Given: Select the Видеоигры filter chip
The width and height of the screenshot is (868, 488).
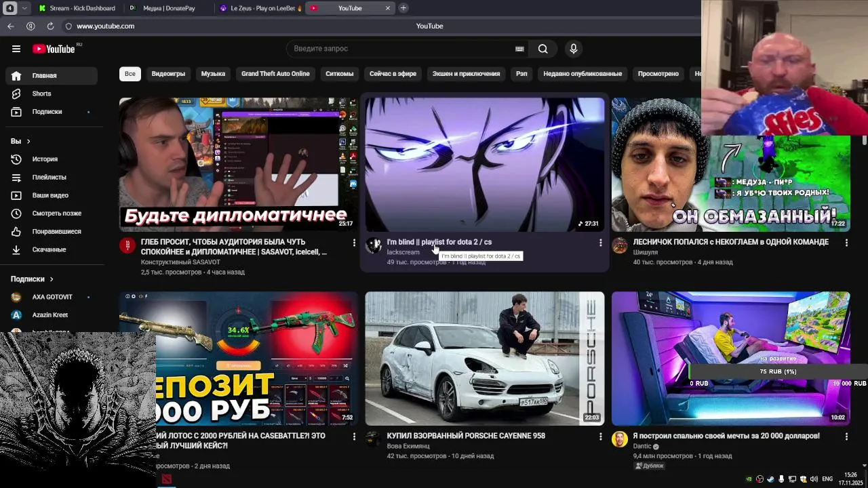Looking at the screenshot, I should (x=168, y=74).
